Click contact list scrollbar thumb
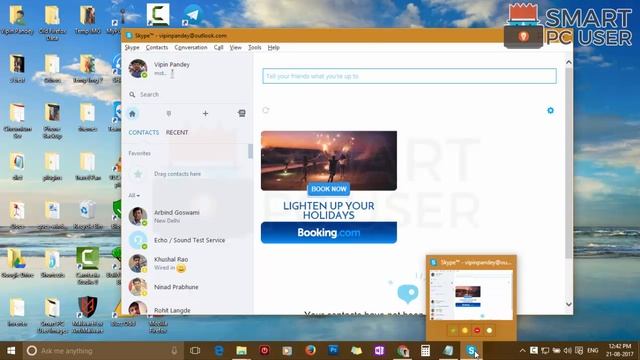 (250, 151)
